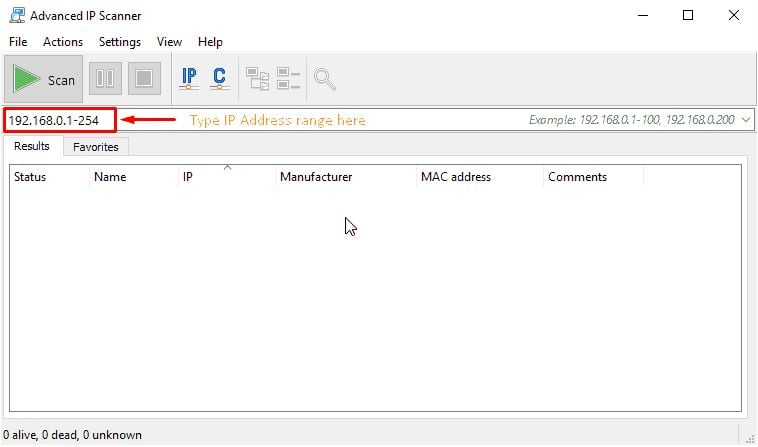Pause the scan using the pause icon
Viewport: 758px width, 447px height.
point(105,79)
